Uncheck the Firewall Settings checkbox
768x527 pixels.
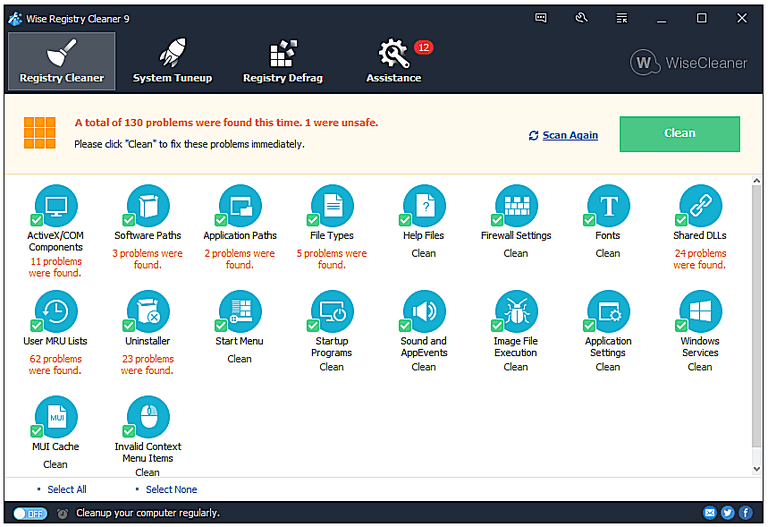[497, 220]
